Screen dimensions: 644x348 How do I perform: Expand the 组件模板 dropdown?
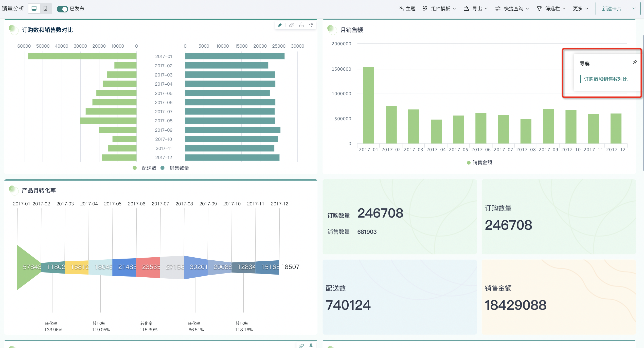coord(439,9)
